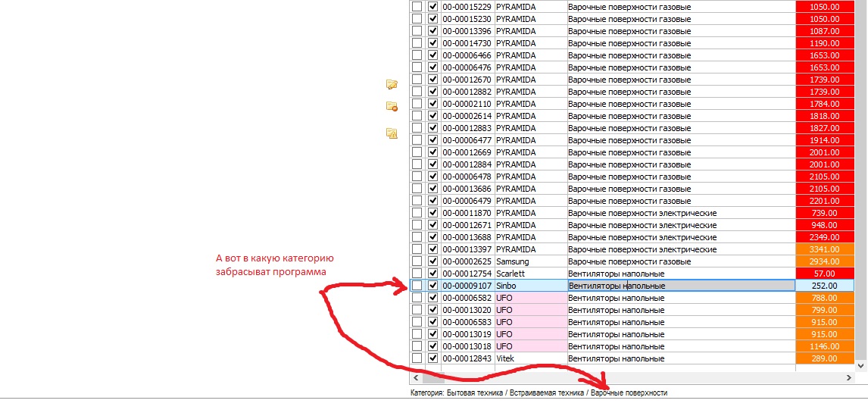Click price cell 1190.00

[826, 43]
